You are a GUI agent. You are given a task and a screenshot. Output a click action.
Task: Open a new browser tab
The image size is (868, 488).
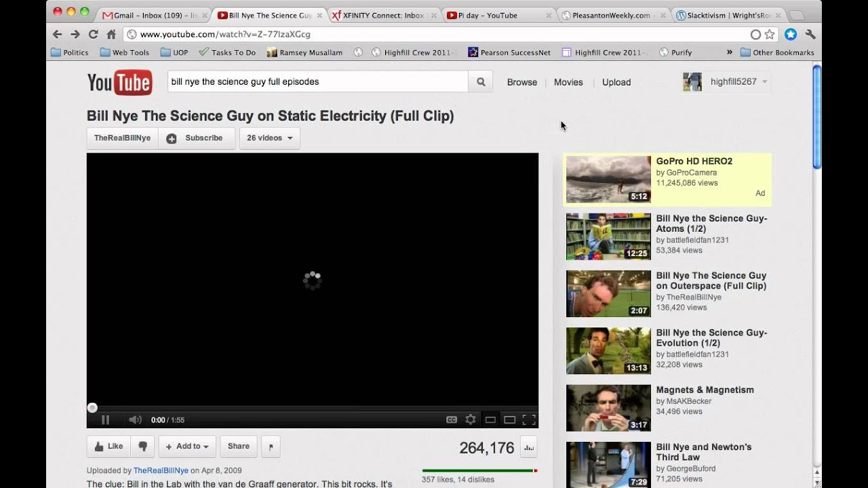[797, 15]
